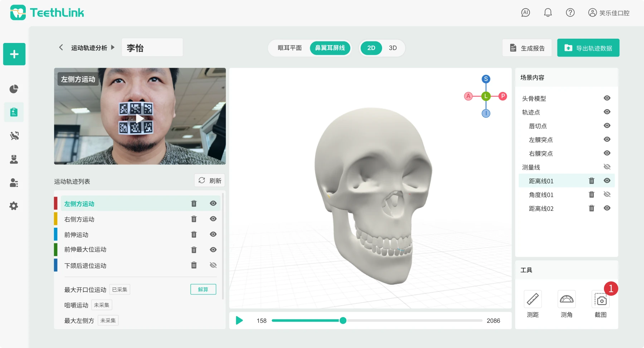The image size is (644, 348).
Task: Delete the 前伸最大位运动 trajectory
Action: pos(194,250)
